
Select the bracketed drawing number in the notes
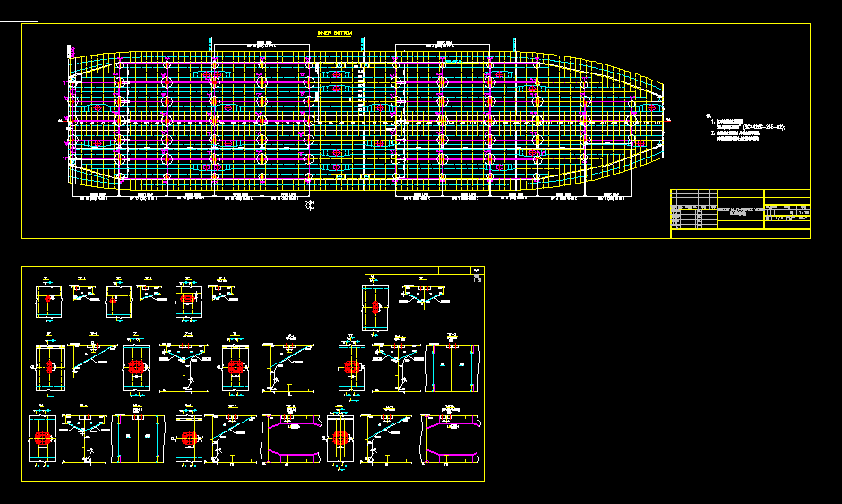[x=764, y=128]
